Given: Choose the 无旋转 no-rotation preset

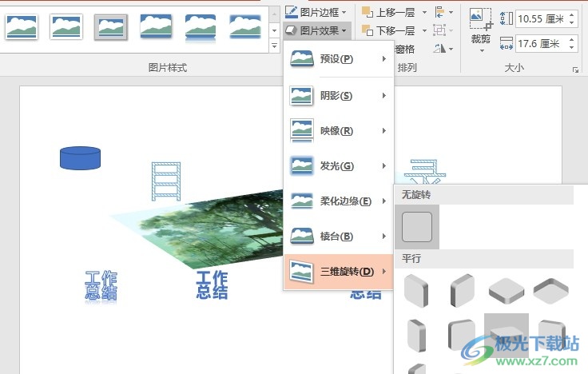Looking at the screenshot, I should point(417,227).
